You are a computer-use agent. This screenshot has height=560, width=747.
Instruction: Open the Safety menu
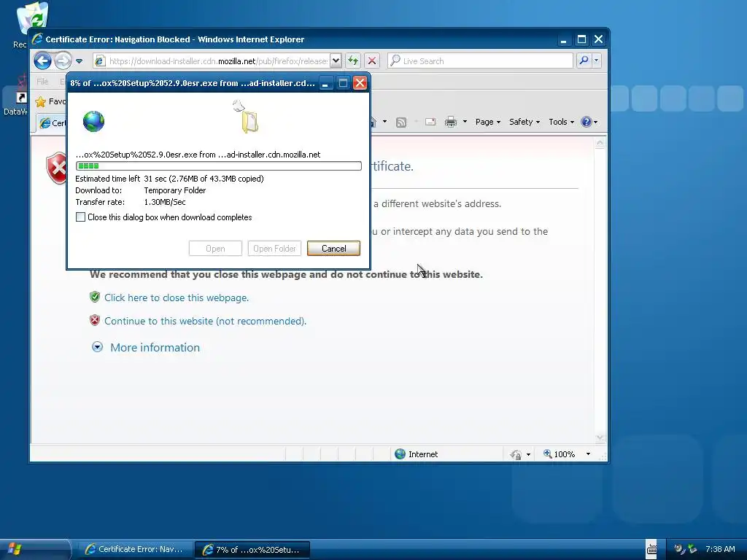coord(524,122)
